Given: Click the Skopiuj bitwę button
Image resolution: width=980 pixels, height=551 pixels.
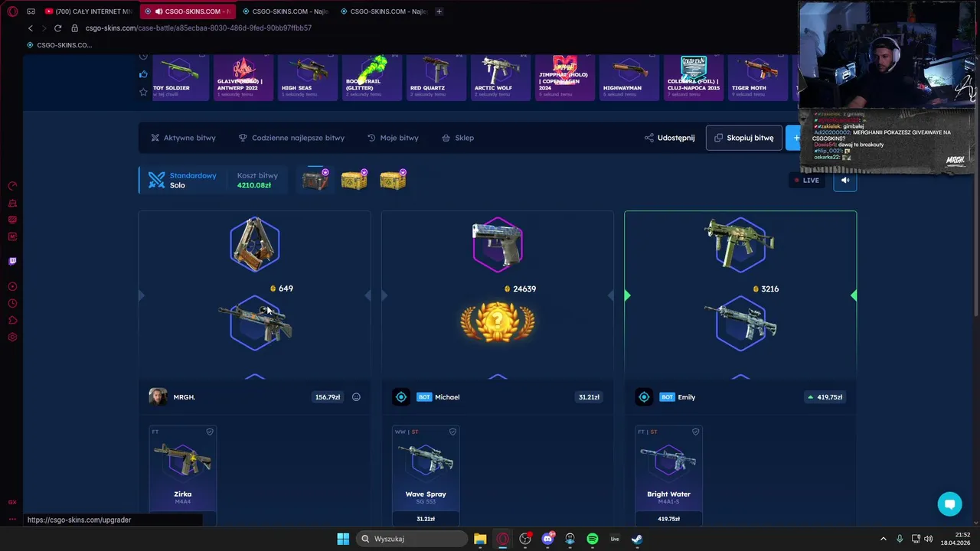Looking at the screenshot, I should click(x=743, y=138).
